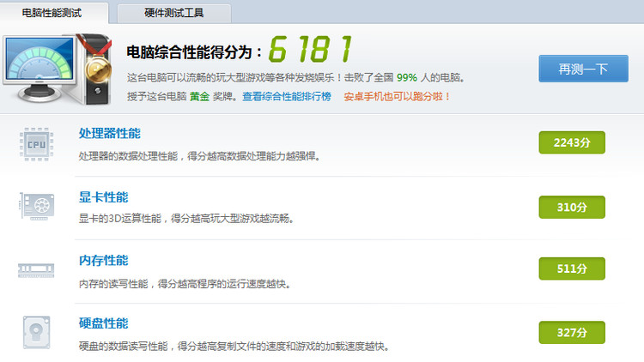Open 查看综合性能排行榜 link

287,96
